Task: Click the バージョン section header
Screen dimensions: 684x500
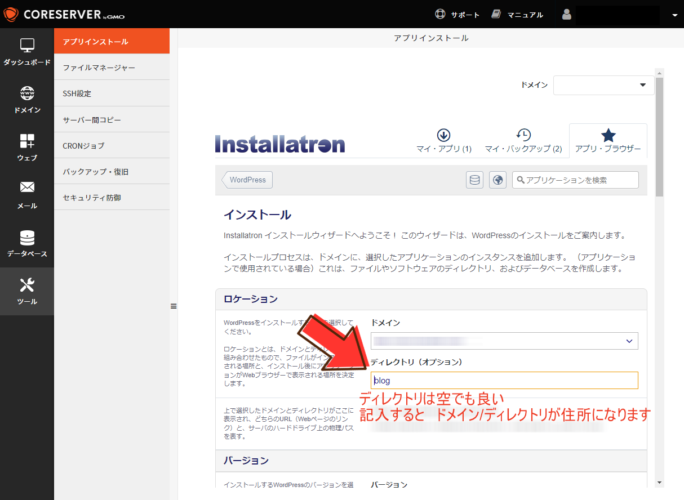Action: (431, 461)
